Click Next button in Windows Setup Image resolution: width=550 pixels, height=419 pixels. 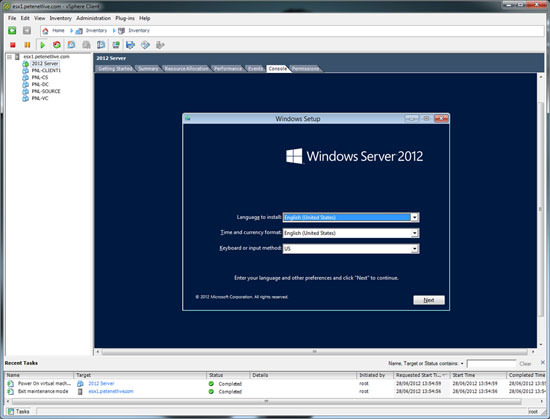coord(429,300)
